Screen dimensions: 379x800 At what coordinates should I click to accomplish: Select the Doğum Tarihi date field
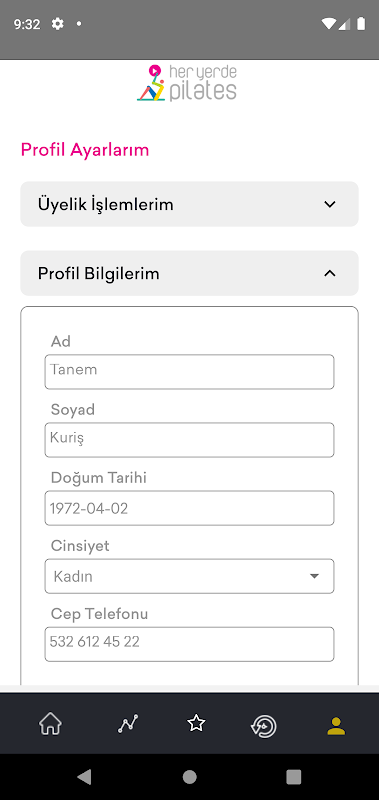[x=189, y=508]
